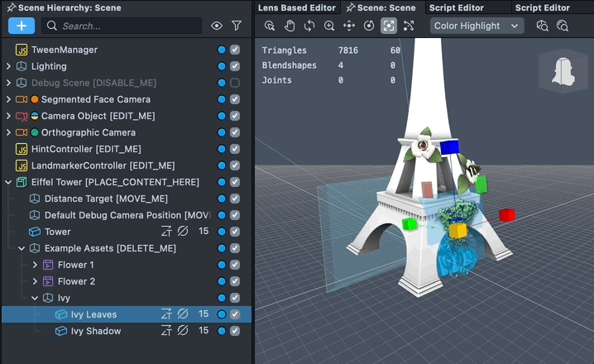This screenshot has height=364, width=594.
Task: Switch to the Lens Based Editor tab
Action: 296,7
